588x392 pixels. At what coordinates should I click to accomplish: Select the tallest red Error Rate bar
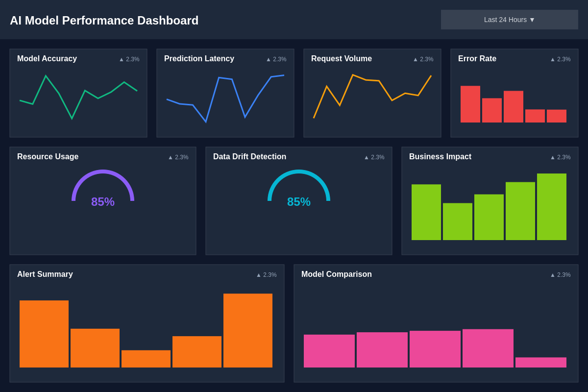tap(470, 104)
